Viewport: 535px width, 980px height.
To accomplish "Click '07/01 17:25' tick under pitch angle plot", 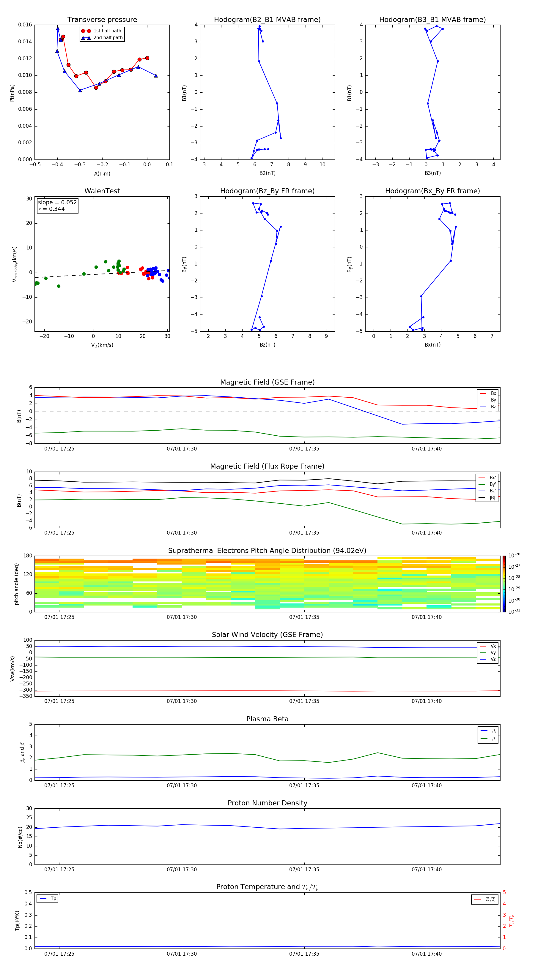I will 59,617.
